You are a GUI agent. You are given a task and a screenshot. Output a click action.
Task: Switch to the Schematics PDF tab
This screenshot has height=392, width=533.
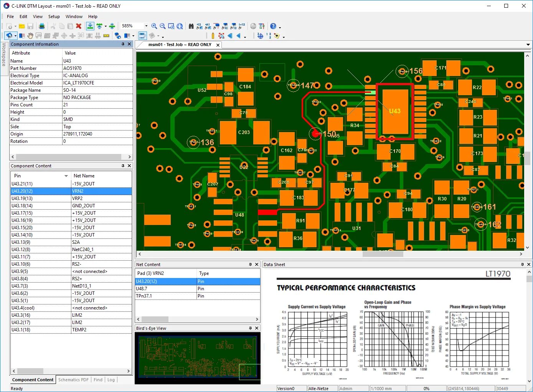click(73, 380)
